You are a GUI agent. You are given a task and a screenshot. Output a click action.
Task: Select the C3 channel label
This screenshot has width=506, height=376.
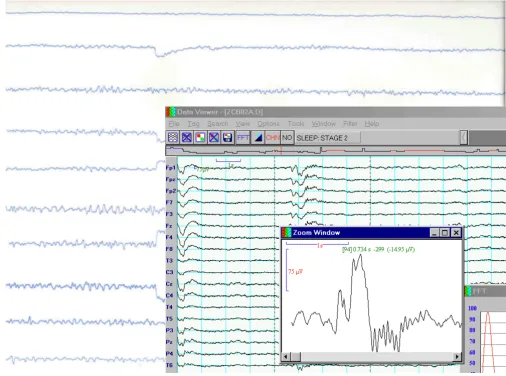[169, 272]
